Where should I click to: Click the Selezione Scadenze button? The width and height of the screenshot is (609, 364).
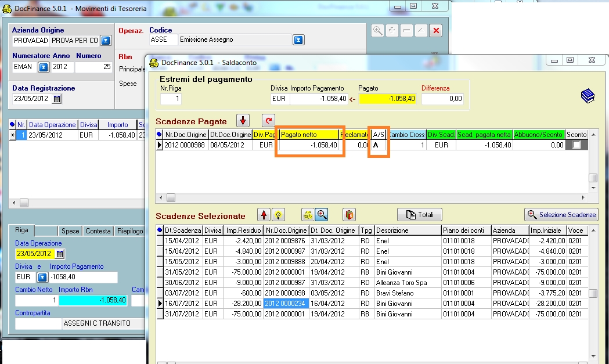561,215
